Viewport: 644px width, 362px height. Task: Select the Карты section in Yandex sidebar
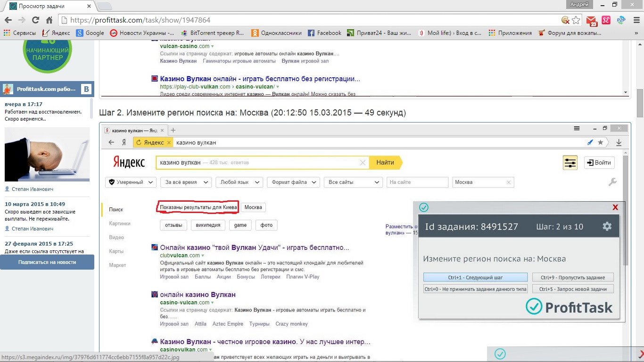[116, 251]
